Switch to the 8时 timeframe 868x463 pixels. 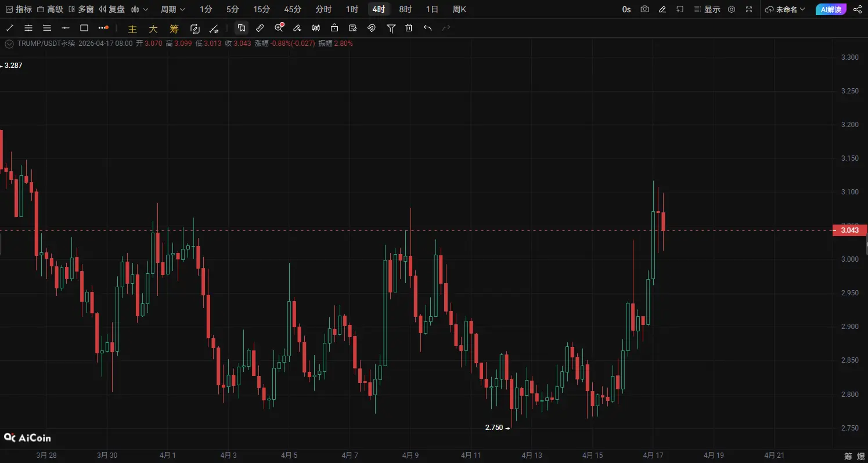[x=405, y=9]
